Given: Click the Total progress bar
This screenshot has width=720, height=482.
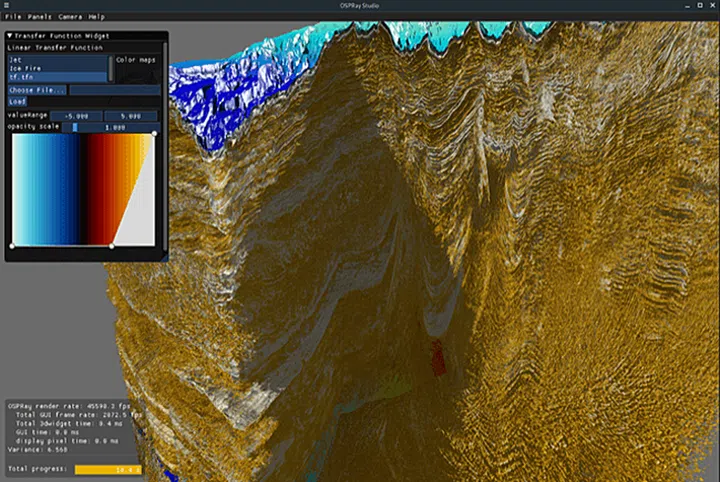Looking at the screenshot, I should pos(108,468).
